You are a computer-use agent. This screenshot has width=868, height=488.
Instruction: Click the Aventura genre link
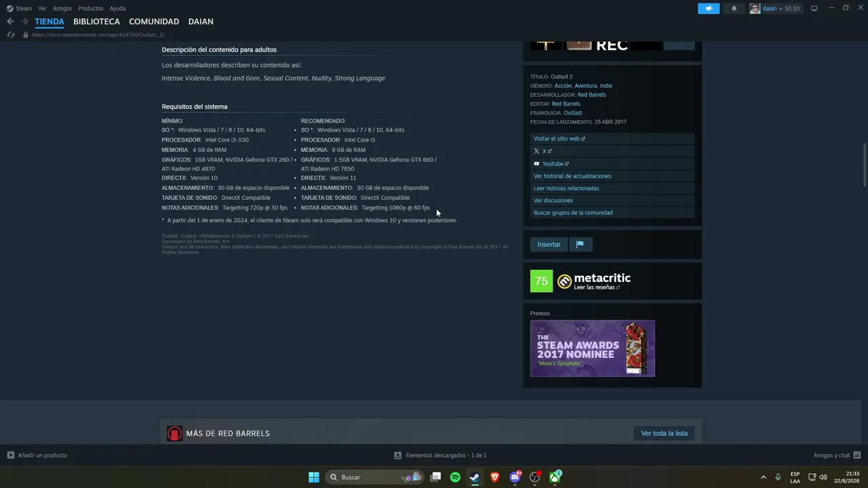(586, 86)
